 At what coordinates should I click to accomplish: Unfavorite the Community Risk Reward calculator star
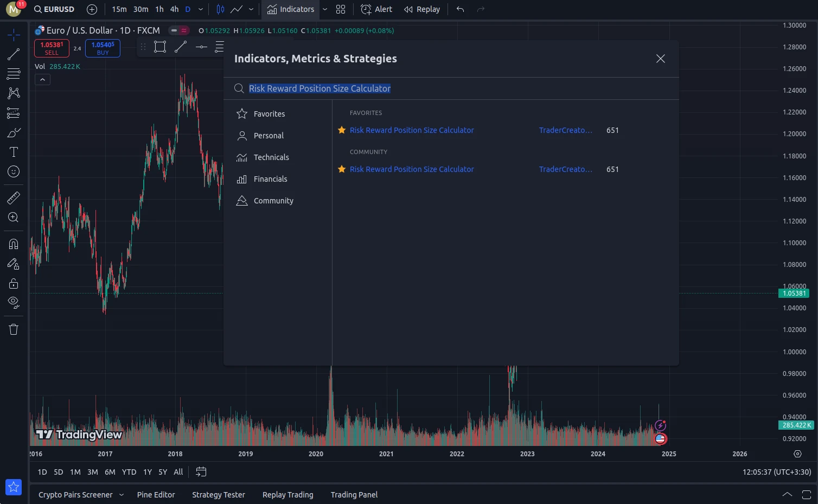click(x=342, y=169)
